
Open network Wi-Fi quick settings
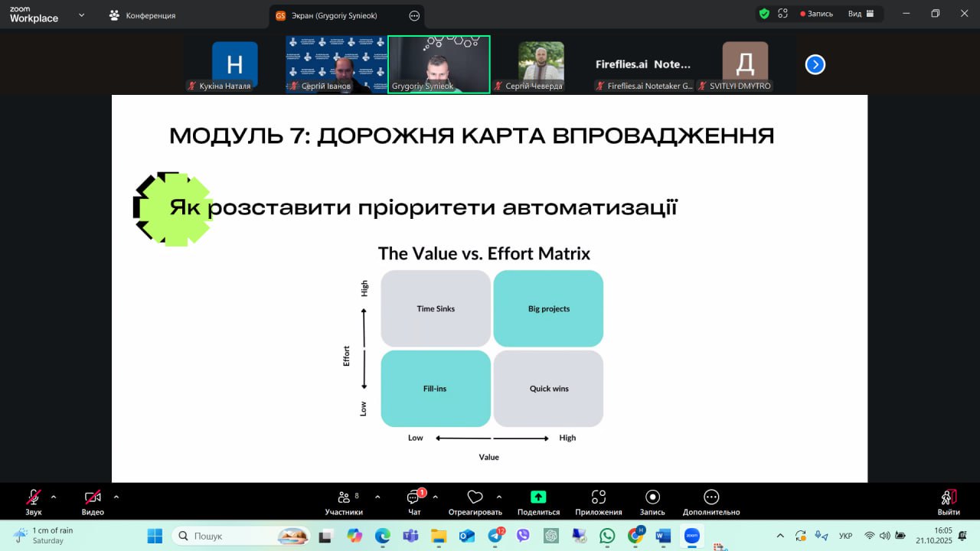pos(870,536)
